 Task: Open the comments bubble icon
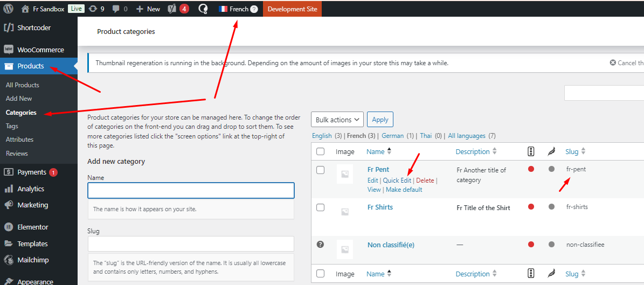120,9
